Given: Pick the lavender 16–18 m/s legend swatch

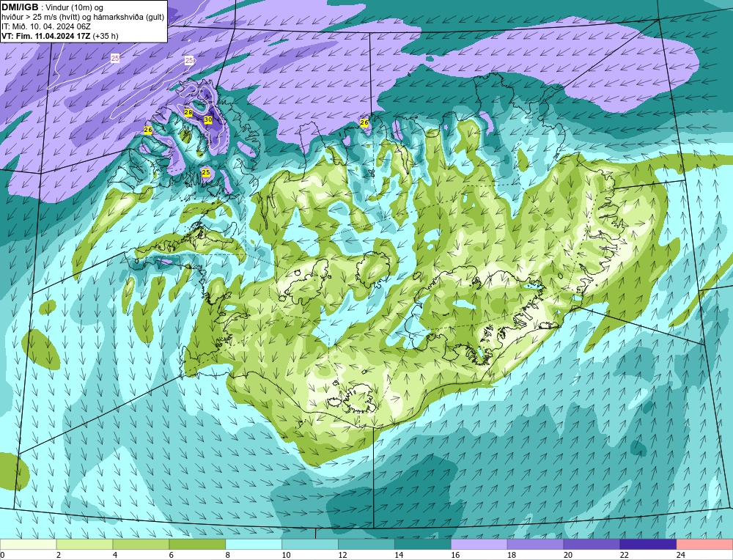Looking at the screenshot, I should (x=479, y=544).
